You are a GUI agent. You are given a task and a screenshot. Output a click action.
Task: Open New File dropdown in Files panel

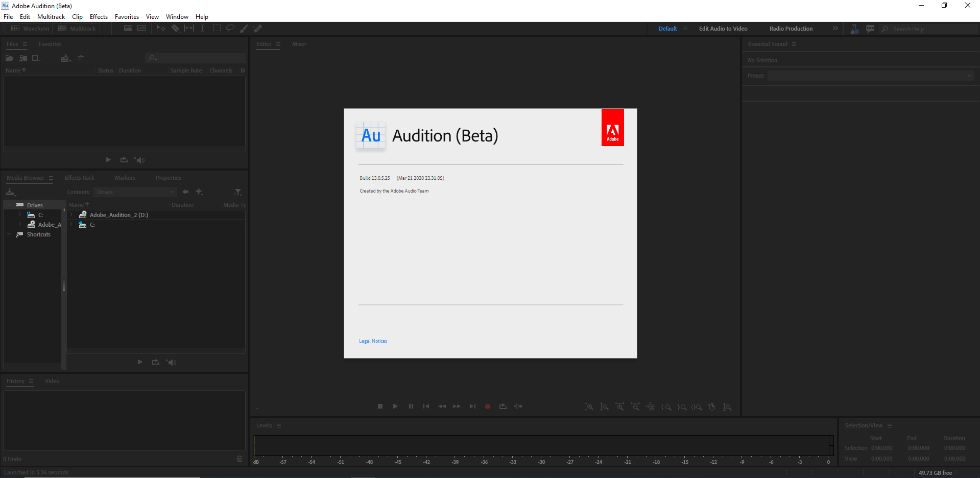coord(36,58)
